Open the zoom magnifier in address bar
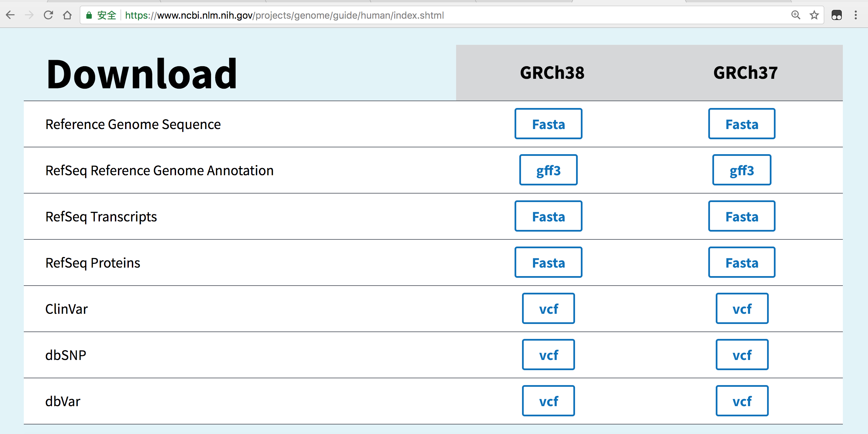This screenshot has height=434, width=868. [x=796, y=15]
